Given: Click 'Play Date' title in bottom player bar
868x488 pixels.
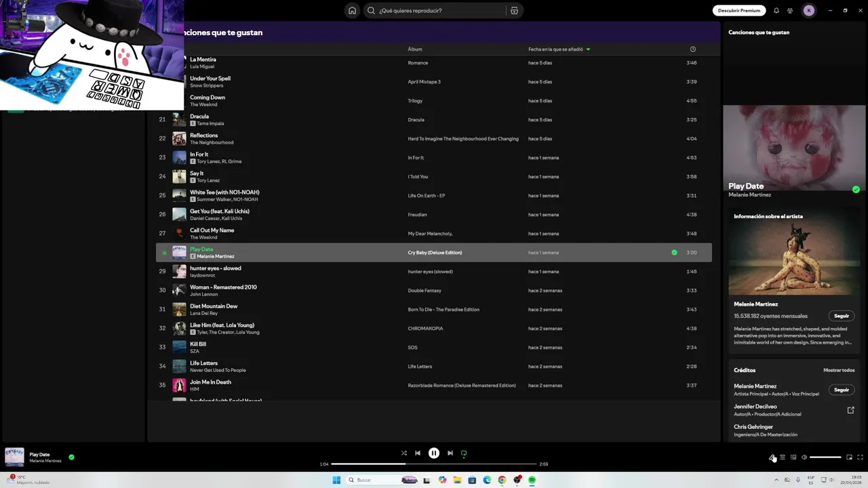Looking at the screenshot, I should point(39,454).
